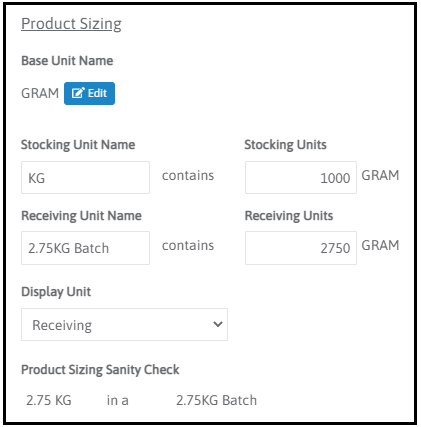Viewport: 421px width, 427px height.
Task: Click the Product Sizing Sanity Check label
Action: point(100,370)
